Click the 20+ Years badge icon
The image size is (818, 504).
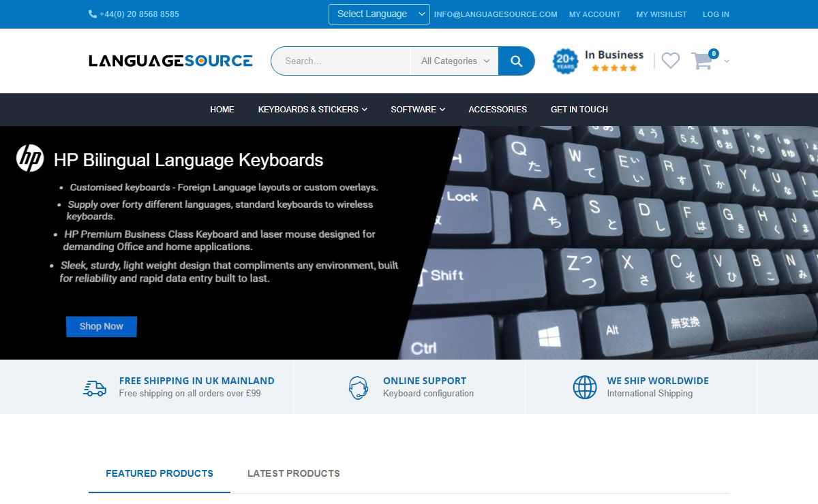pos(565,61)
